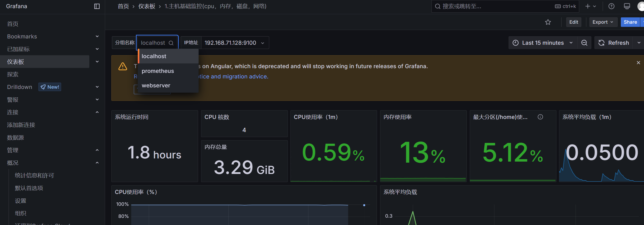The image size is (644, 225).
Task: Expand the 仪表板 sidebar section chevron
Action: pos(97,62)
